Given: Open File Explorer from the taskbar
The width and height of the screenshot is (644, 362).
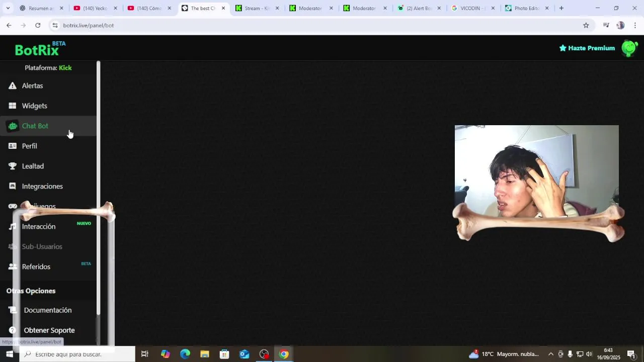Looking at the screenshot, I should [x=205, y=354].
